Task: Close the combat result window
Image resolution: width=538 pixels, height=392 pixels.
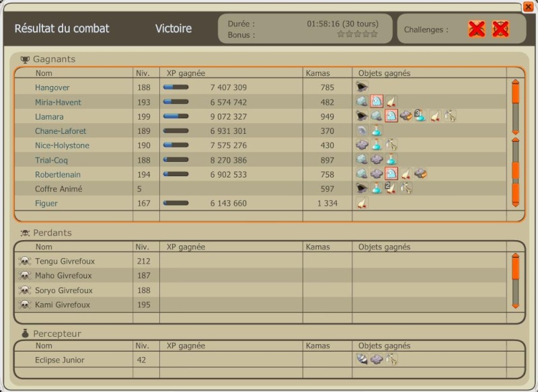Action: point(528,7)
